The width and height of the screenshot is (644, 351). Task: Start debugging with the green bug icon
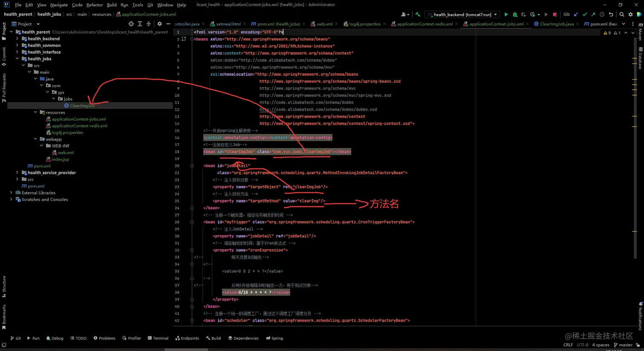[515, 14]
